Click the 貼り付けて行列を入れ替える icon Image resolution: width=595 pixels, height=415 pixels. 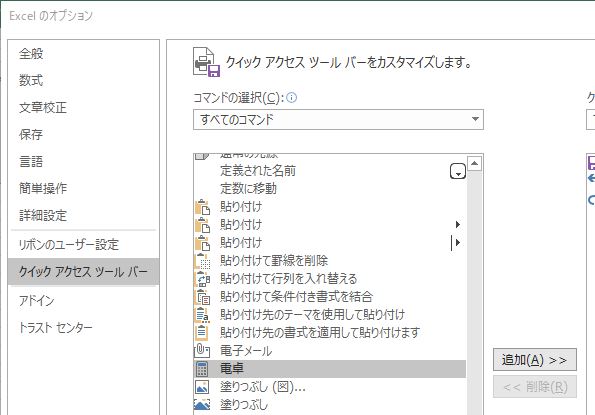202,279
